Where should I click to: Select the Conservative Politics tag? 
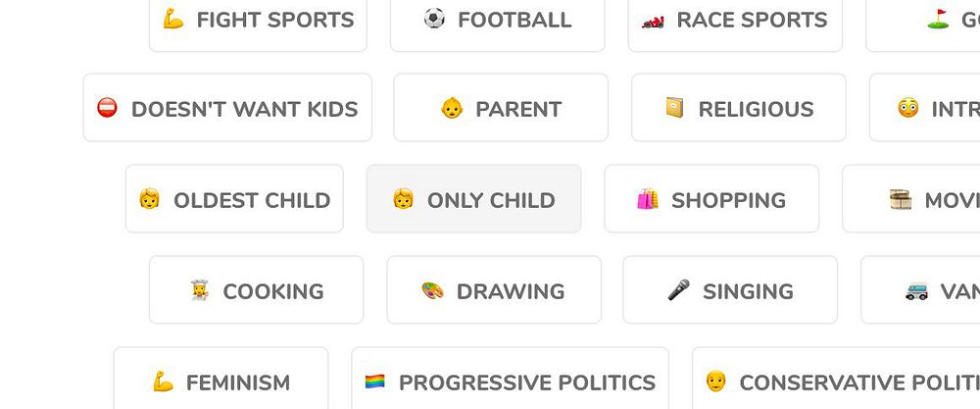pyautogui.click(x=836, y=381)
